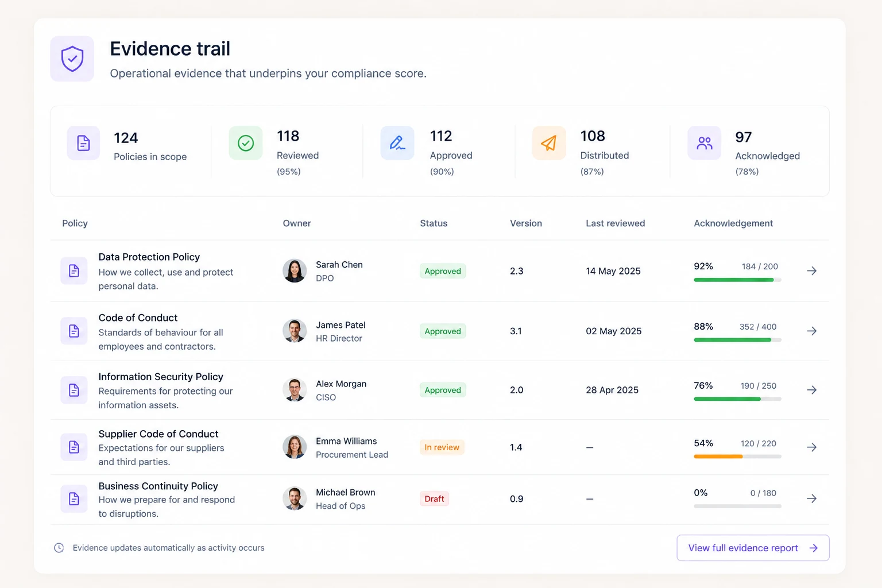
Task: Click the Draft status badge
Action: pos(434,498)
